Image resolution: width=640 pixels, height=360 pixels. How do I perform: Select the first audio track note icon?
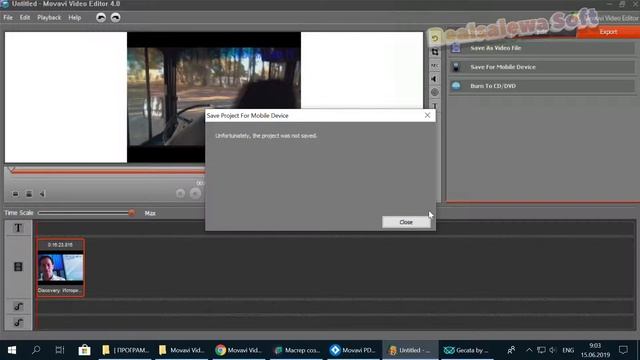(18, 306)
